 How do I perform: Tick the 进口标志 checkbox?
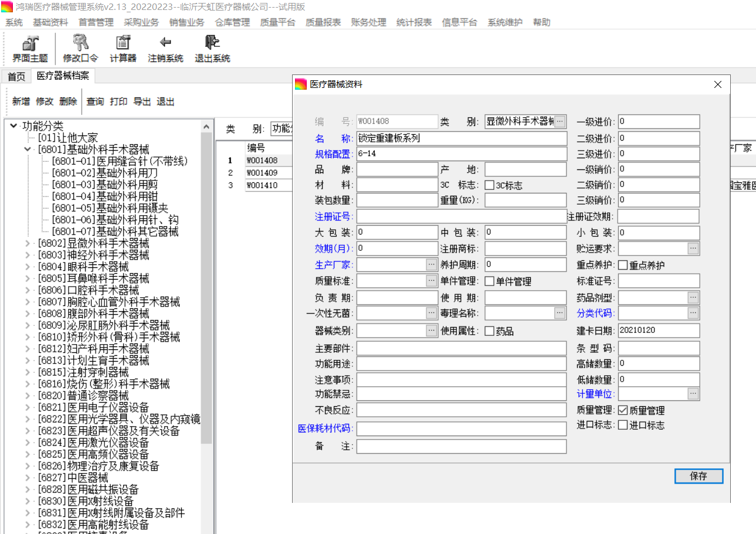(623, 425)
